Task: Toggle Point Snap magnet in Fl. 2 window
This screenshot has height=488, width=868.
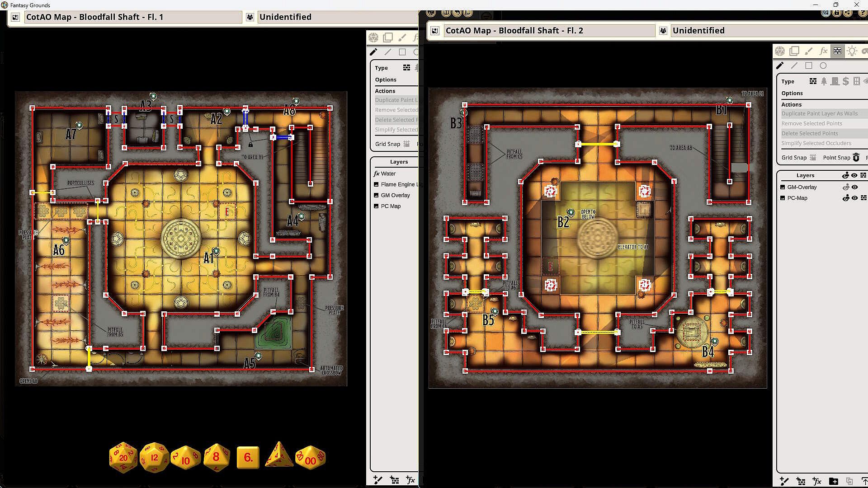Action: 856,157
